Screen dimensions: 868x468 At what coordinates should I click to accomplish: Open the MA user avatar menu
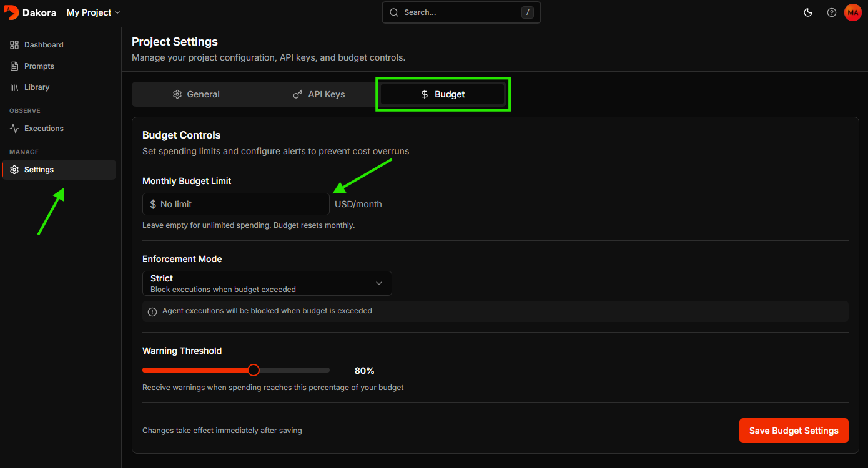(x=853, y=12)
